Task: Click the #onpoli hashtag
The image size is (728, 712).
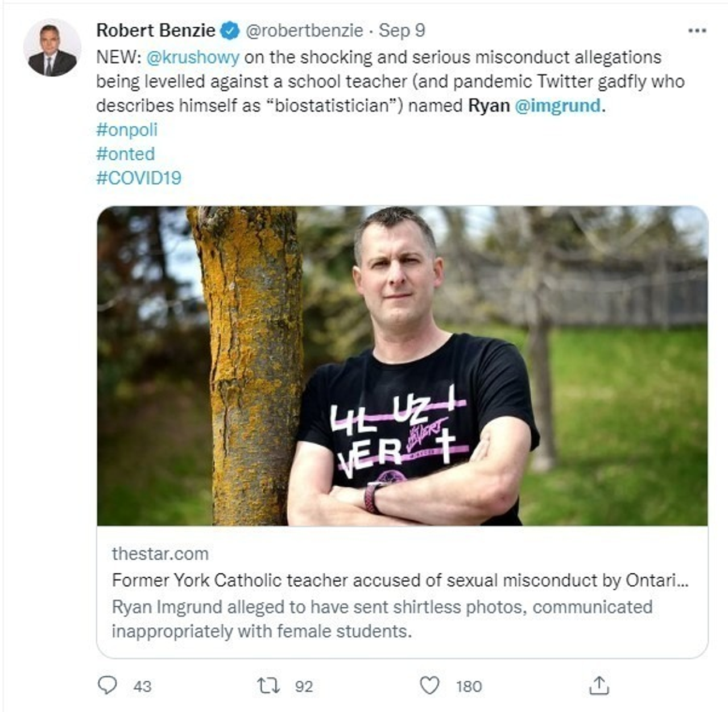Action: 127,130
